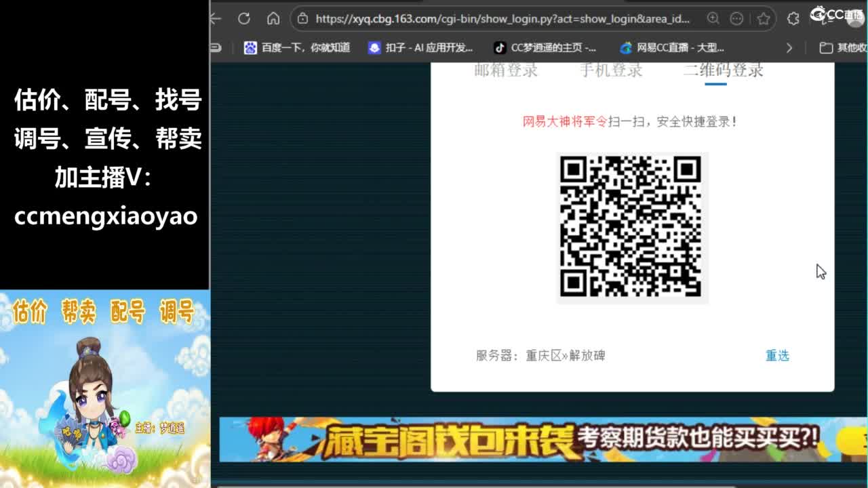Click the QR code image
Viewport: 868px width, 488px height.
(632, 227)
